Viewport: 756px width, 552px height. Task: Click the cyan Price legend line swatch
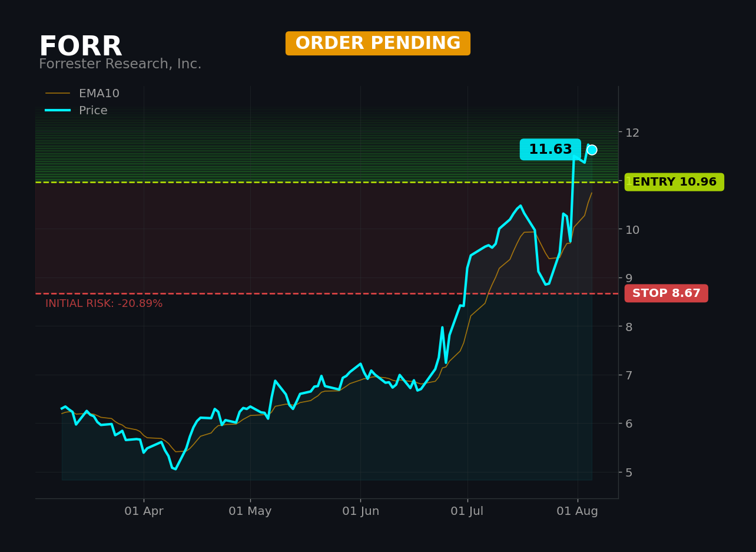[x=58, y=111]
